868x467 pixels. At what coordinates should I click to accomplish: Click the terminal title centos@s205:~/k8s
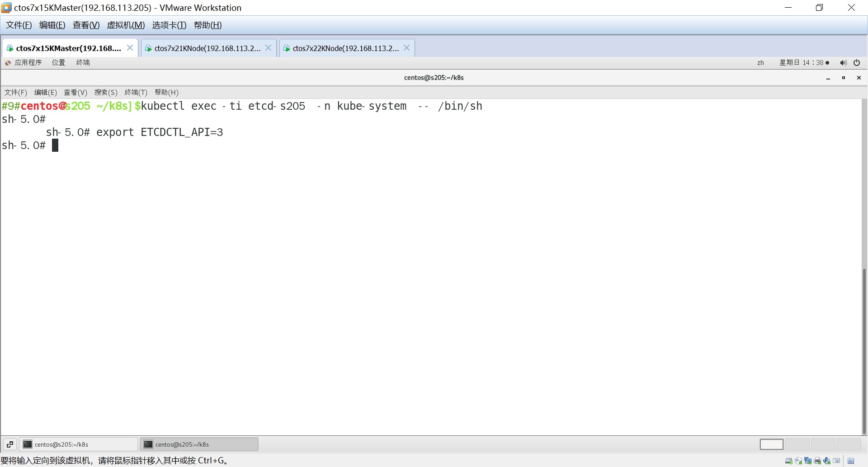434,78
